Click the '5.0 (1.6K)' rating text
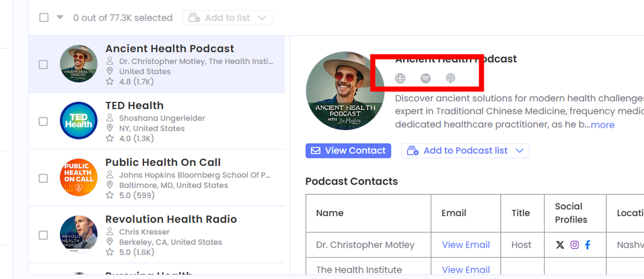Image resolution: width=644 pixels, height=279 pixels. tap(136, 252)
